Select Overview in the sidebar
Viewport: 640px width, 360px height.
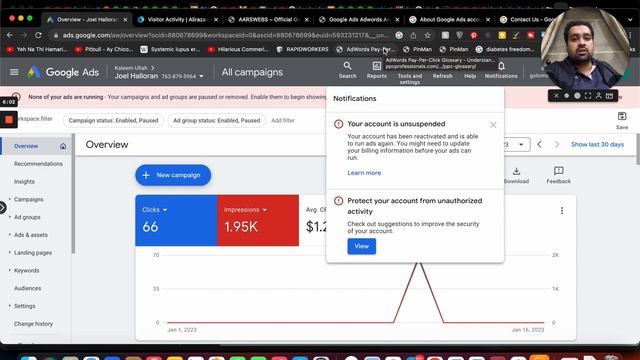click(26, 146)
